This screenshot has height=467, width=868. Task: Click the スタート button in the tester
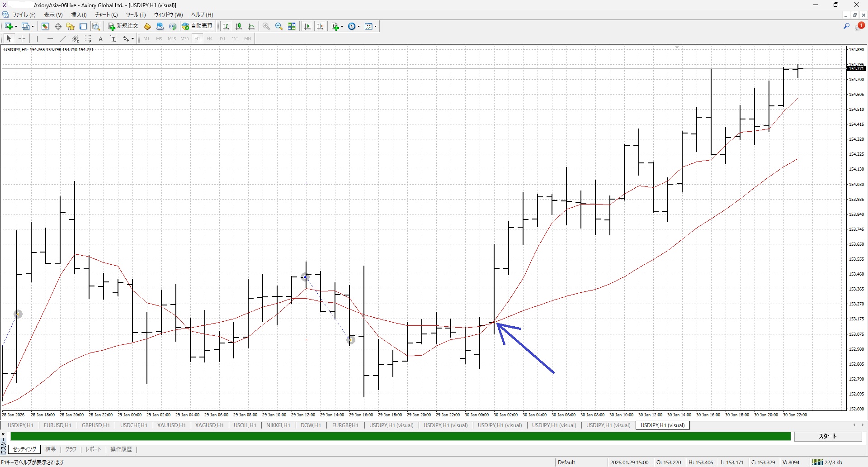(x=828, y=436)
